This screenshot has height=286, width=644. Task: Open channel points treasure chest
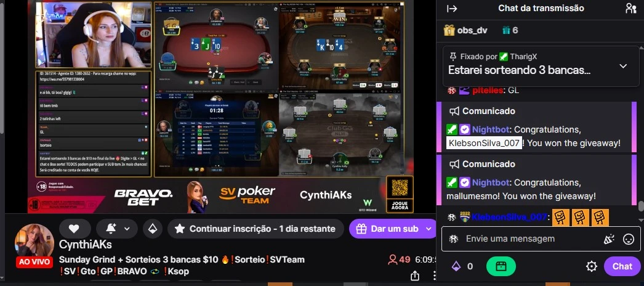coord(501,266)
